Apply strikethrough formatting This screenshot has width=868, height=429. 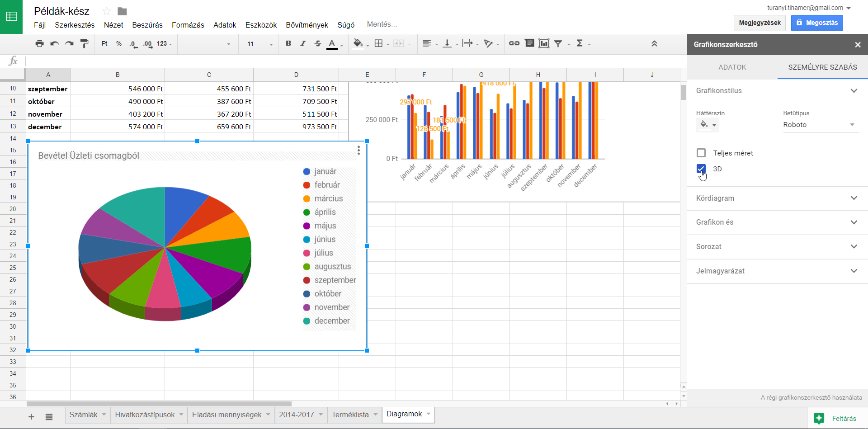318,43
